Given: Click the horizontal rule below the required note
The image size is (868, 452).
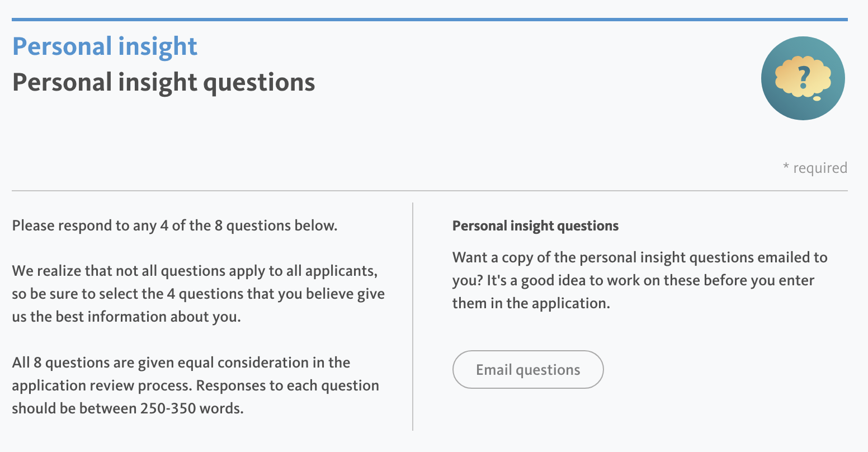Looking at the screenshot, I should [x=430, y=191].
